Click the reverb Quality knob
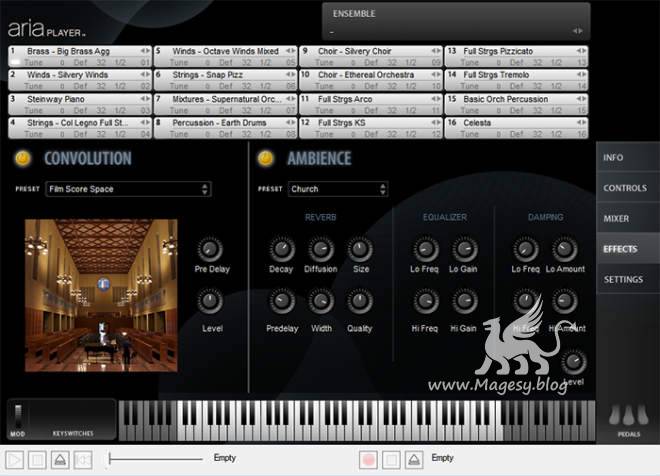The height and width of the screenshot is (476, 660). [359, 300]
